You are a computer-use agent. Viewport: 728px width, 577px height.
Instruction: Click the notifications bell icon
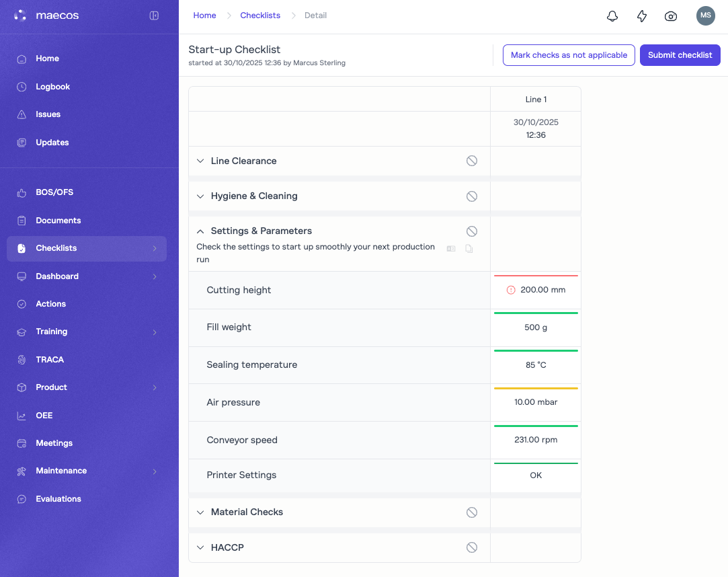(612, 16)
